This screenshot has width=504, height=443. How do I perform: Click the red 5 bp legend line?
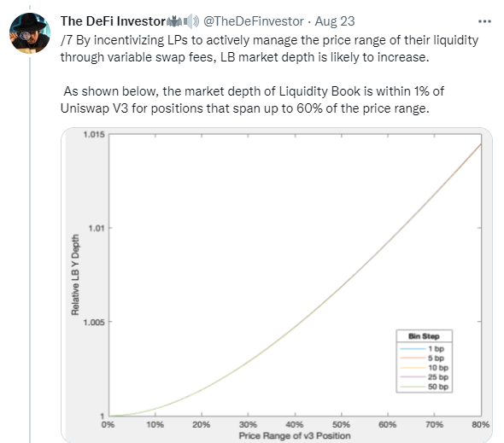coord(413,358)
